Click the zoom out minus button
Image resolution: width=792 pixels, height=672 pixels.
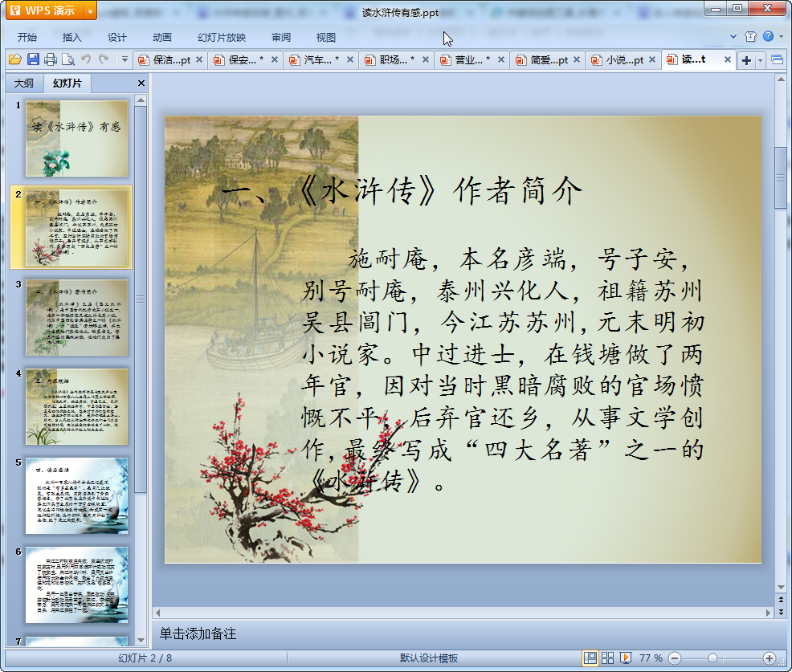coord(674,658)
